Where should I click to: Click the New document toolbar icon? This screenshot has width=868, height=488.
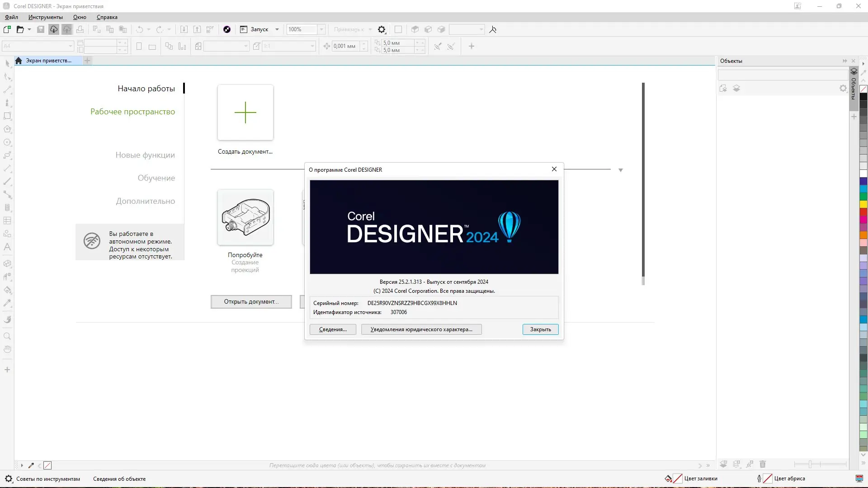click(7, 29)
